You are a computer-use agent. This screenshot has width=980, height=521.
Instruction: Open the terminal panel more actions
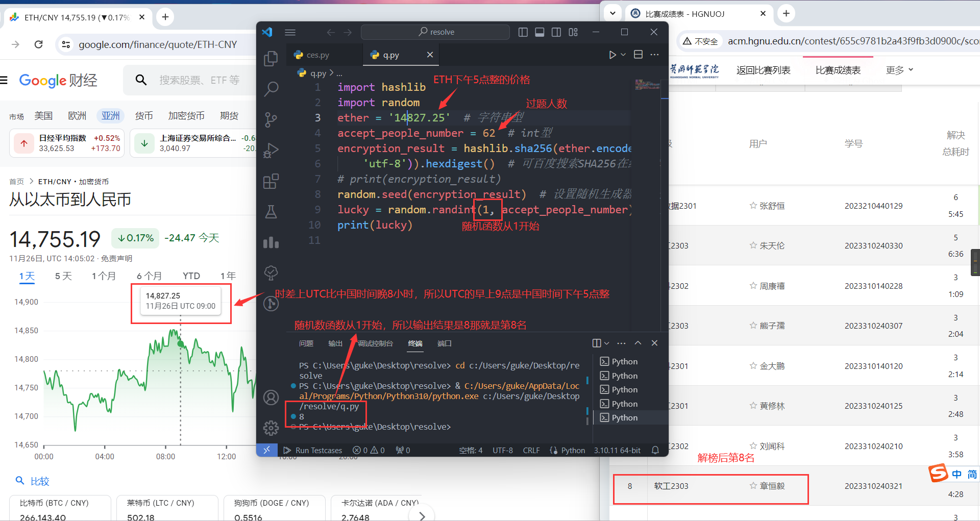tap(621, 343)
